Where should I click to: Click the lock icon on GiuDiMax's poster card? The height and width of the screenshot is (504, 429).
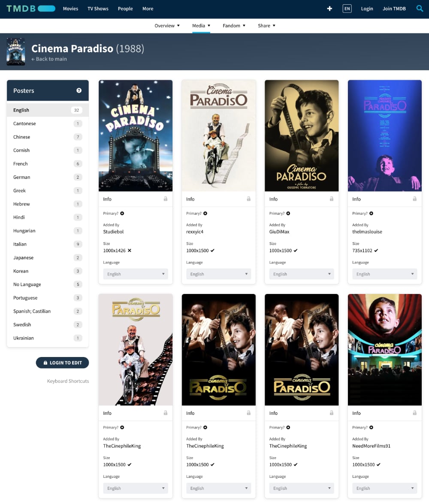click(x=332, y=199)
